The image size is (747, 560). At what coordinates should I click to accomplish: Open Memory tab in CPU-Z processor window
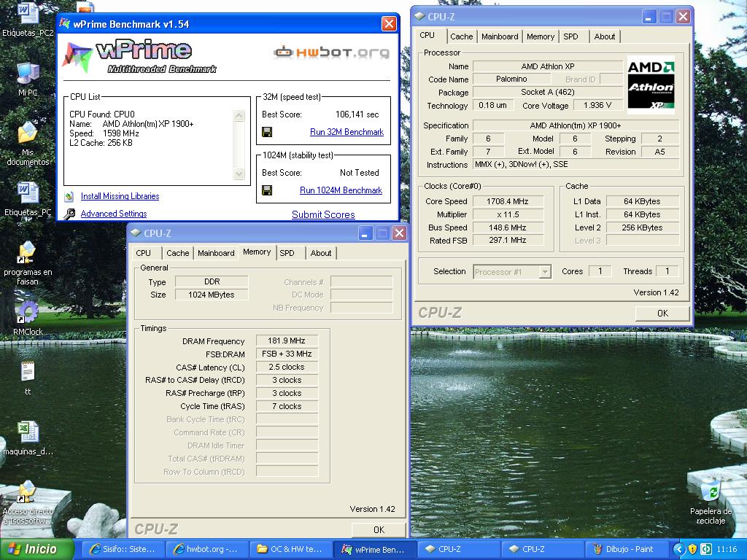point(541,36)
